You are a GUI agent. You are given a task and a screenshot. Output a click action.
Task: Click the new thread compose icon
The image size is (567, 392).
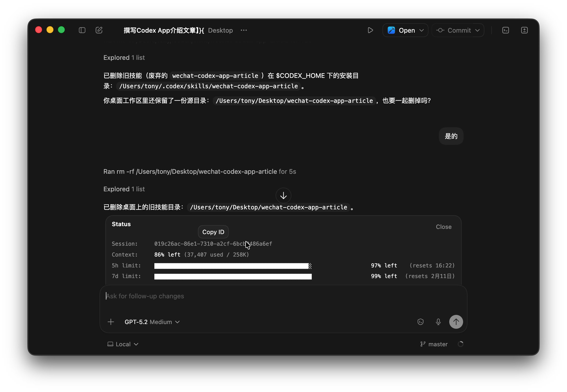coord(99,30)
